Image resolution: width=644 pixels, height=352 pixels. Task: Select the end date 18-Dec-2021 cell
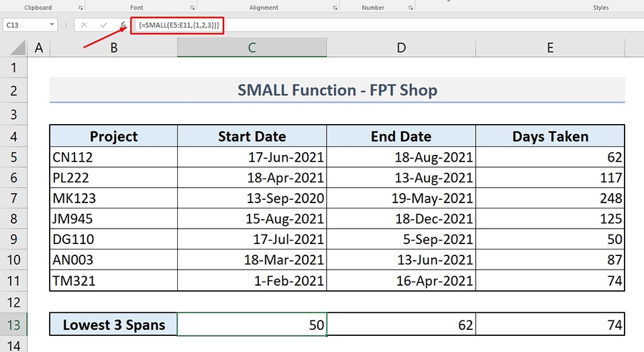(x=401, y=219)
